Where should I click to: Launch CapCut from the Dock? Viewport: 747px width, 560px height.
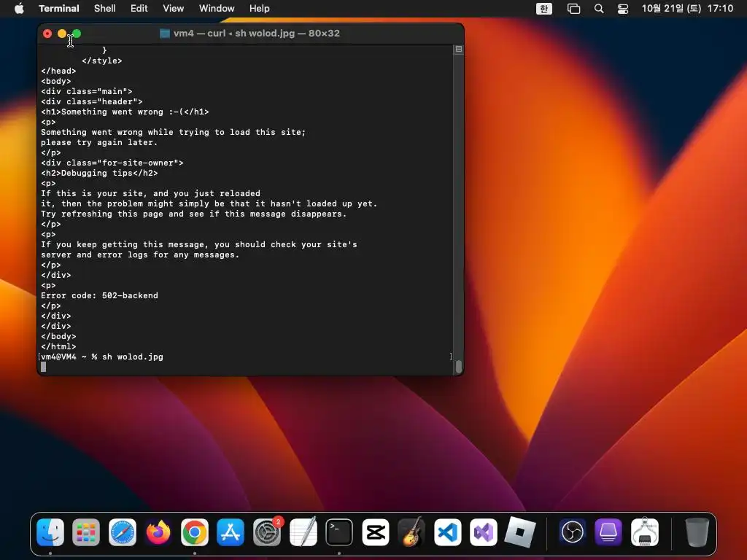pyautogui.click(x=376, y=532)
